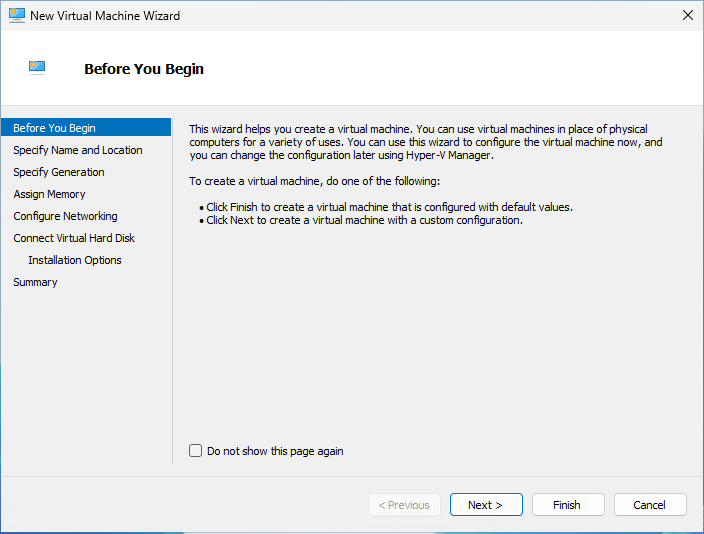704x534 pixels.
Task: Switch to the Assign Memory step
Action: point(49,194)
